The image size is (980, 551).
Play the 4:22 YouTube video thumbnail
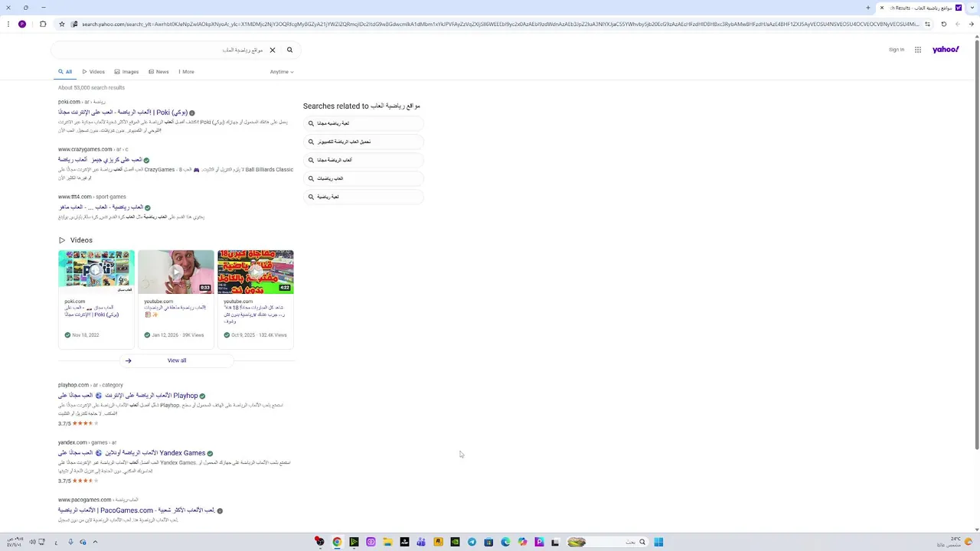256,272
